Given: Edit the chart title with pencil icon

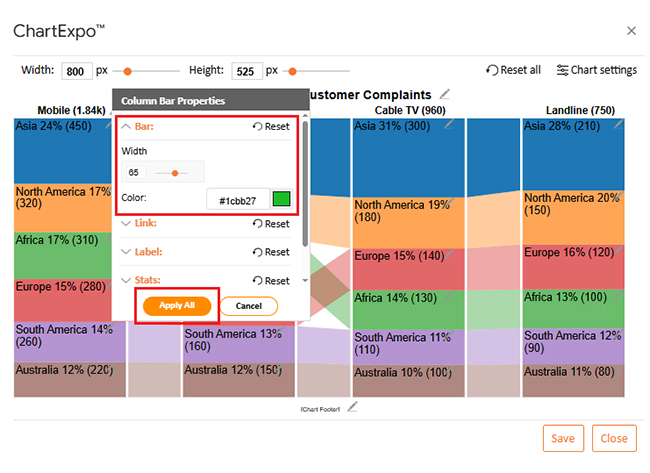Looking at the screenshot, I should point(445,94).
